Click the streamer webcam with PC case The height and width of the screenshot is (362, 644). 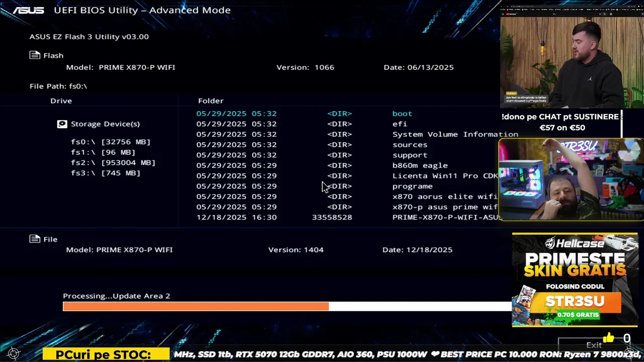(x=571, y=179)
